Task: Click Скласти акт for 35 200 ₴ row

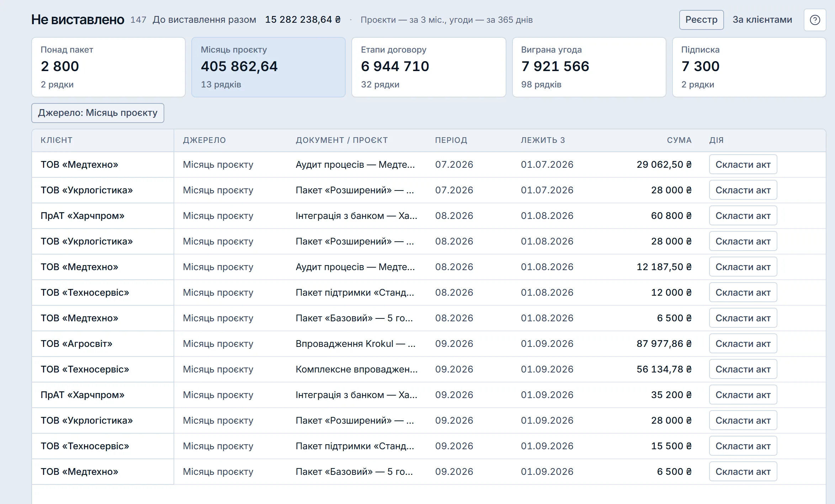Action: click(743, 395)
